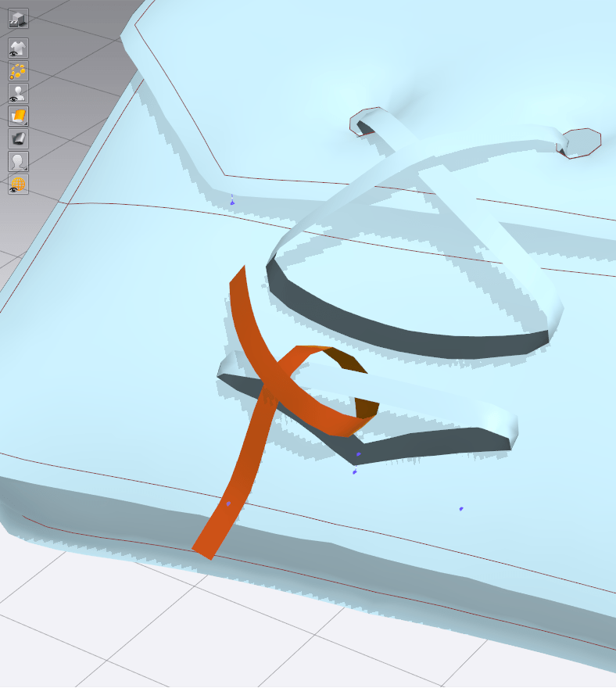Hide the avatar using the avatar eye icon

click(18, 94)
